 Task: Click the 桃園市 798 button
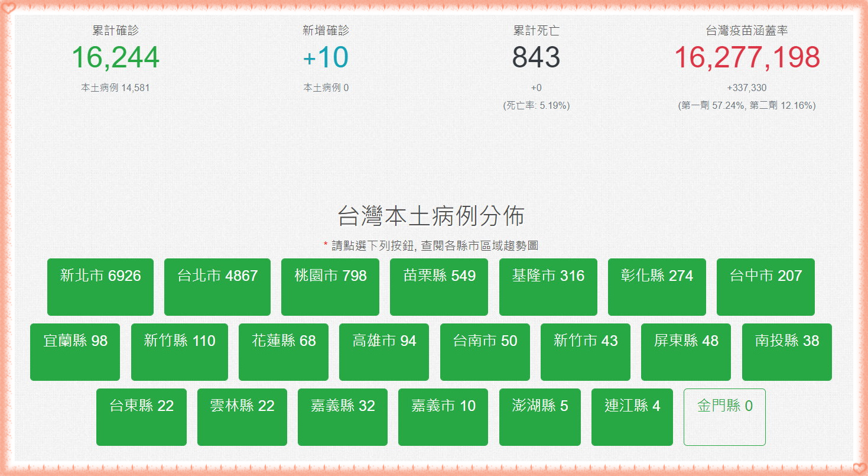pyautogui.click(x=330, y=287)
